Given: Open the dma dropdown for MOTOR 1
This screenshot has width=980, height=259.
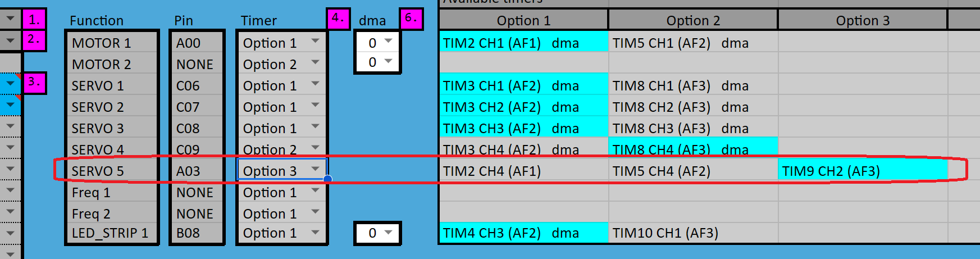Looking at the screenshot, I should [x=388, y=42].
